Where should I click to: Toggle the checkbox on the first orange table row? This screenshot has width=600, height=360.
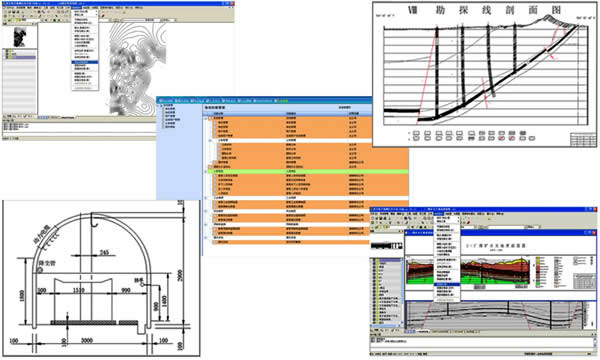coord(210,119)
